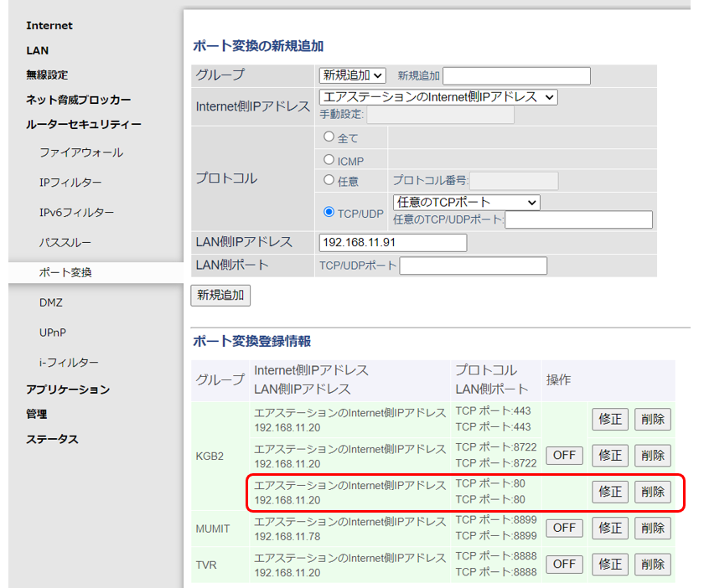Select the 全て protocol radio button
Image resolution: width=704 pixels, height=588 pixels.
[329, 137]
